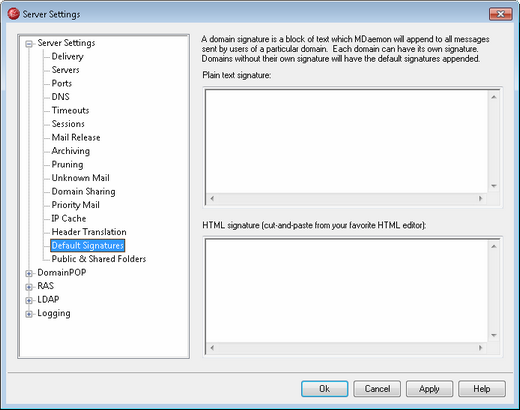Click inside the Plain text signature box
The height and width of the screenshot is (410, 520).
pyautogui.click(x=347, y=141)
